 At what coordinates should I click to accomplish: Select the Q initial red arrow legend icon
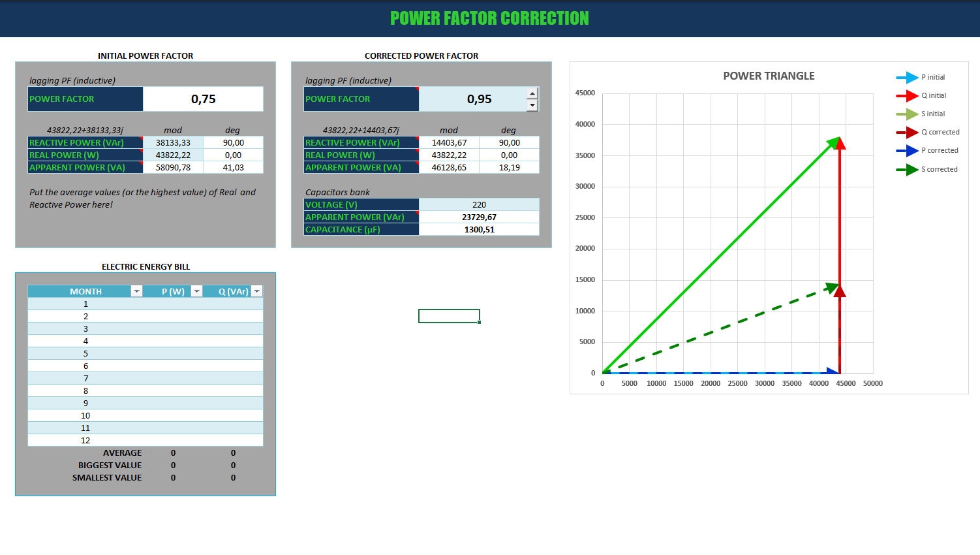coord(910,95)
